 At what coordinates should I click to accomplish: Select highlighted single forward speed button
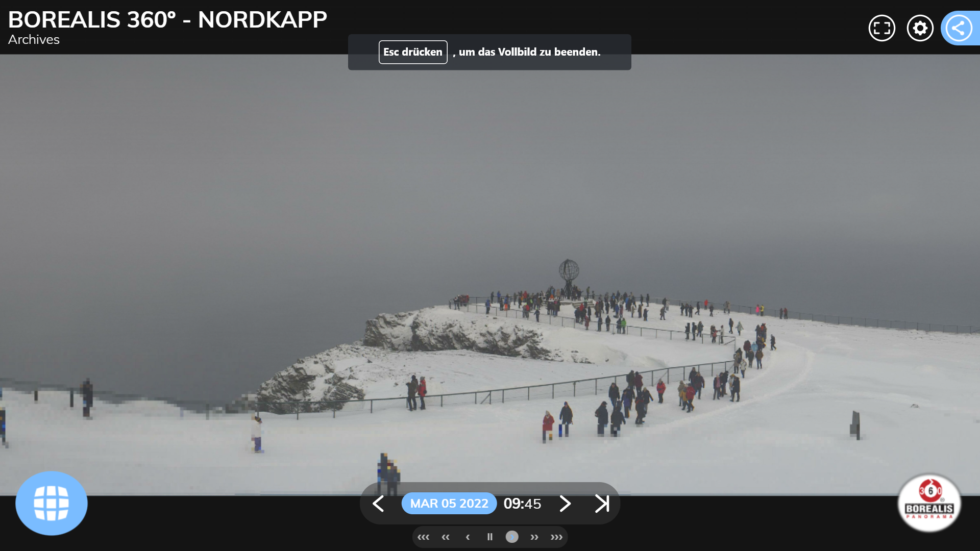512,537
